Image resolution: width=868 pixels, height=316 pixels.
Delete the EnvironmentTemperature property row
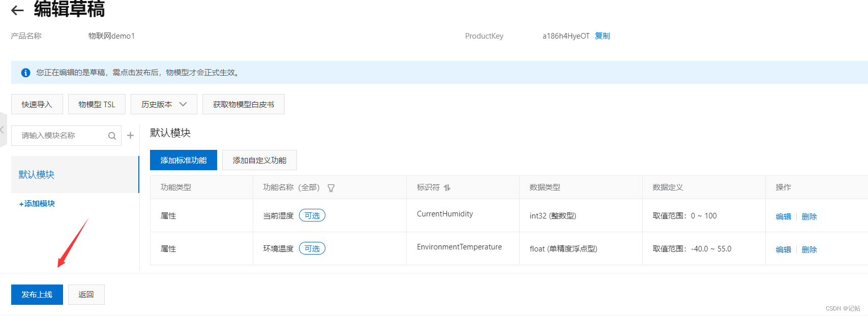click(x=809, y=249)
